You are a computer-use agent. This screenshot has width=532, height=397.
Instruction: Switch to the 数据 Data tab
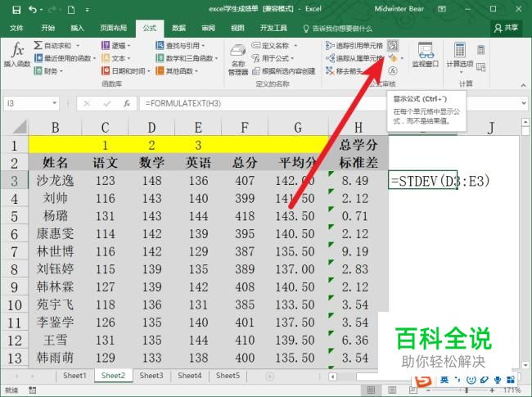click(x=178, y=28)
